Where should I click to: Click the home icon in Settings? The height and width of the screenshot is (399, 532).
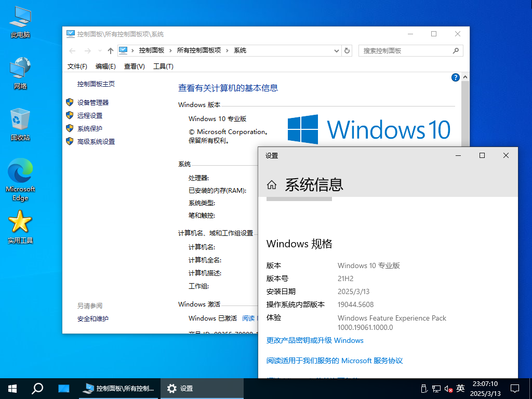(271, 185)
